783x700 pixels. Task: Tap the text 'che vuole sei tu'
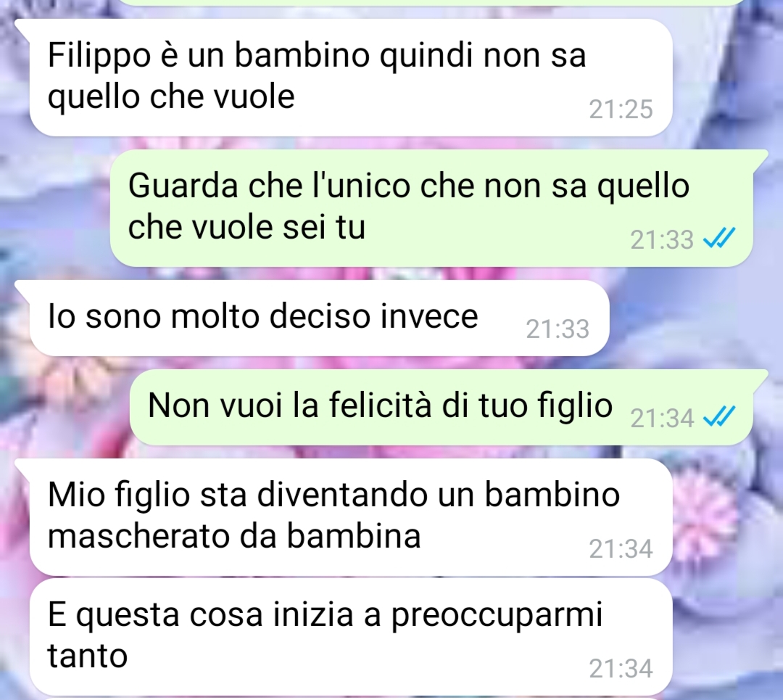246,227
